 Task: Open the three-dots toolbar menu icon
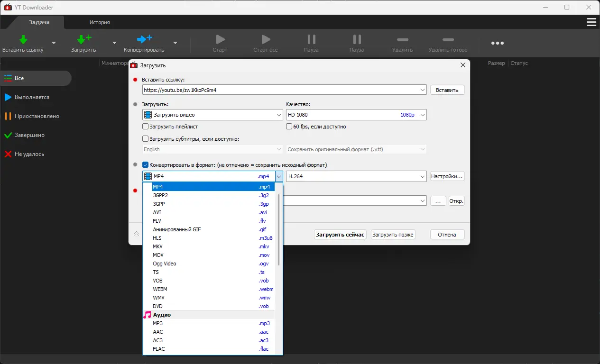497,43
